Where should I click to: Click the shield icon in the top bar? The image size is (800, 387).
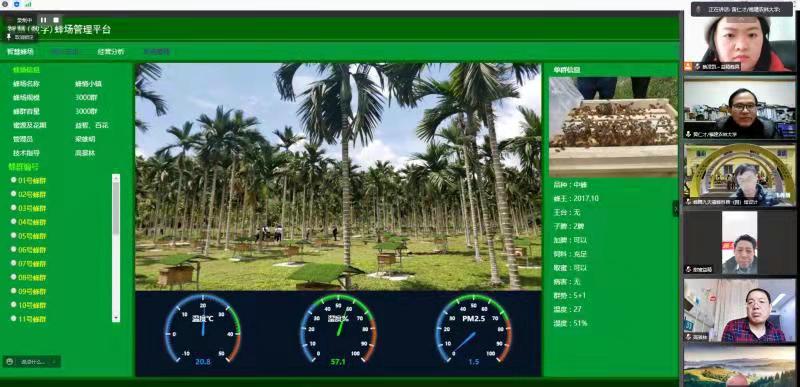click(x=16, y=4)
